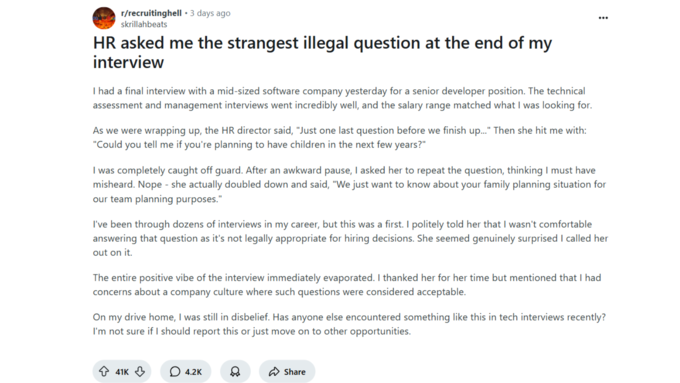The width and height of the screenshot is (680, 383).
Task: Click the paragraph starting "The entire positive vibe"
Action: (x=347, y=285)
